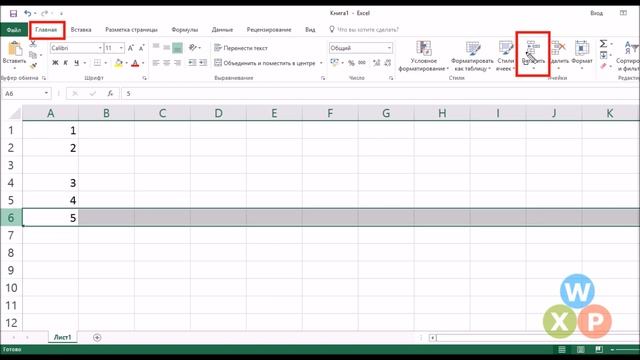640x360 pixels.
Task: Click the Borders icon
Action: [x=97, y=63]
